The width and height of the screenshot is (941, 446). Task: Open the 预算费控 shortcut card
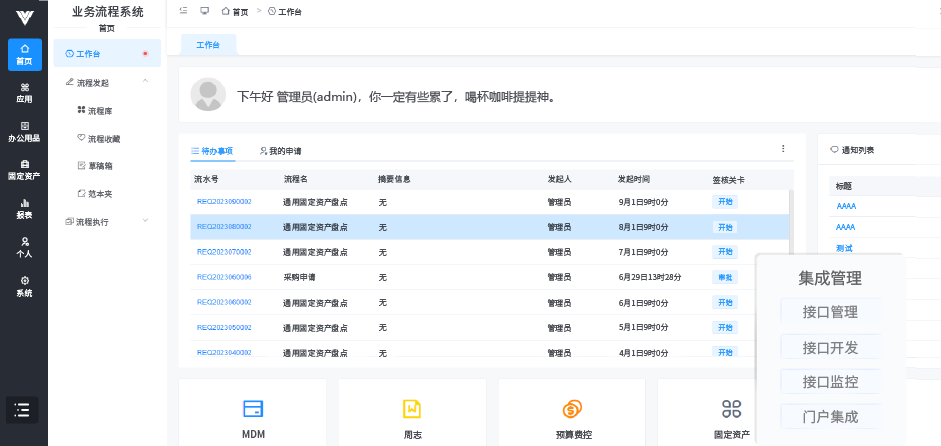pos(571,417)
